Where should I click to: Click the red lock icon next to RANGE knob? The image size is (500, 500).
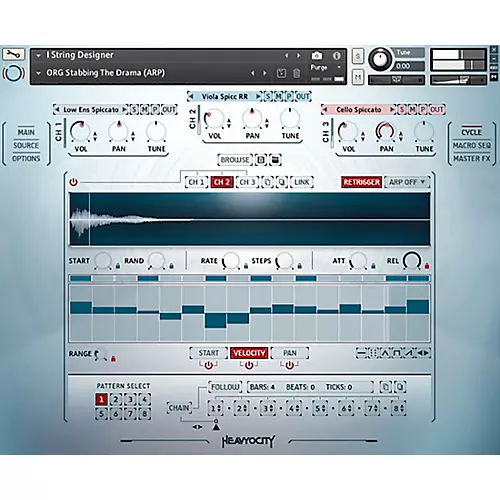[x=113, y=359]
